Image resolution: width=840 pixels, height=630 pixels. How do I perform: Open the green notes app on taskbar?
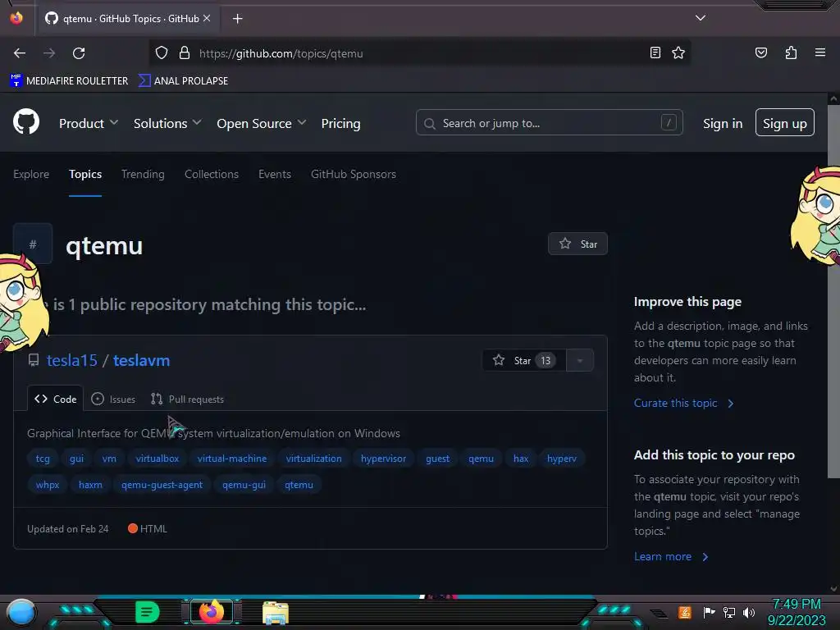(x=147, y=612)
